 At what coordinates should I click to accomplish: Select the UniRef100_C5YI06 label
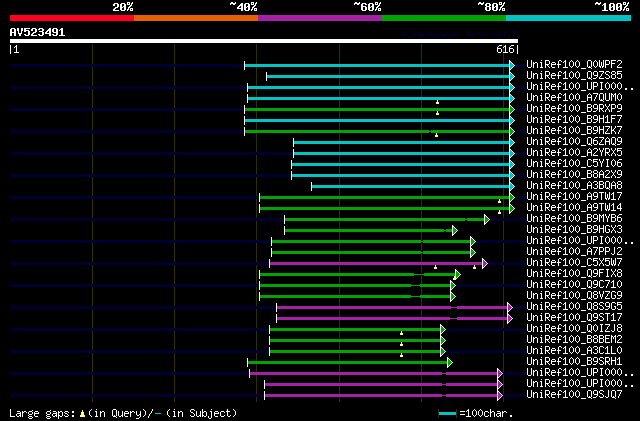[x=574, y=164]
